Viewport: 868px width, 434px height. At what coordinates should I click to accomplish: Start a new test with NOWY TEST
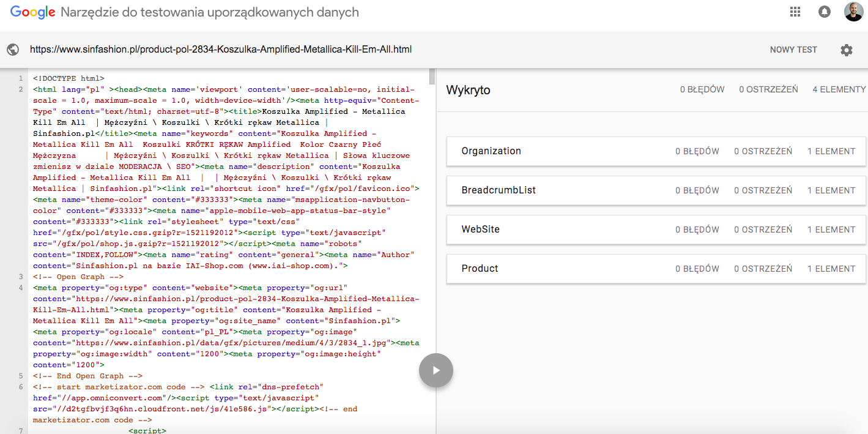coord(793,50)
